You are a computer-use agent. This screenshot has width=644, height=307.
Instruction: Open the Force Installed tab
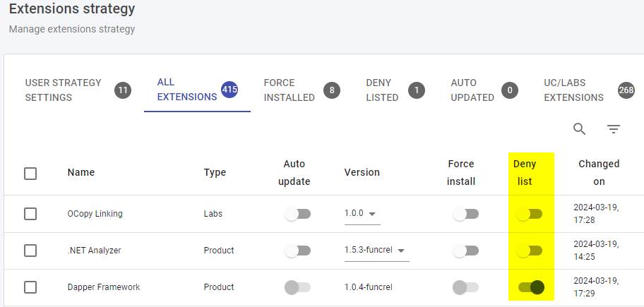pos(289,90)
